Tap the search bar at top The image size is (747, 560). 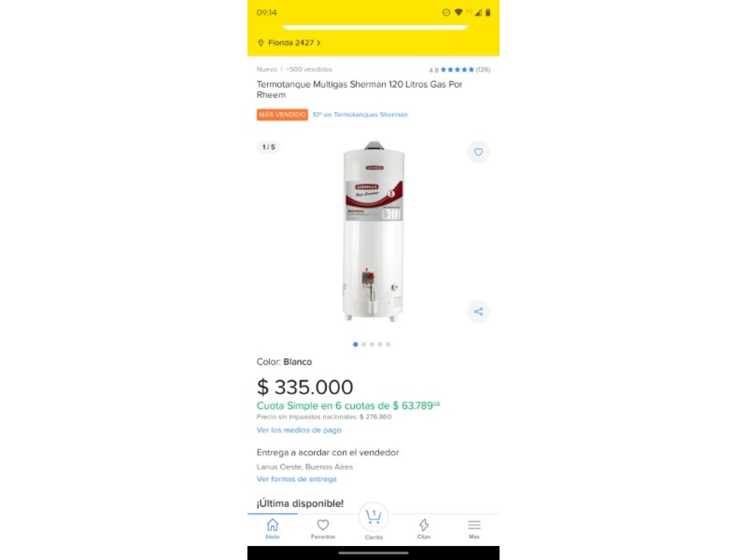375,27
